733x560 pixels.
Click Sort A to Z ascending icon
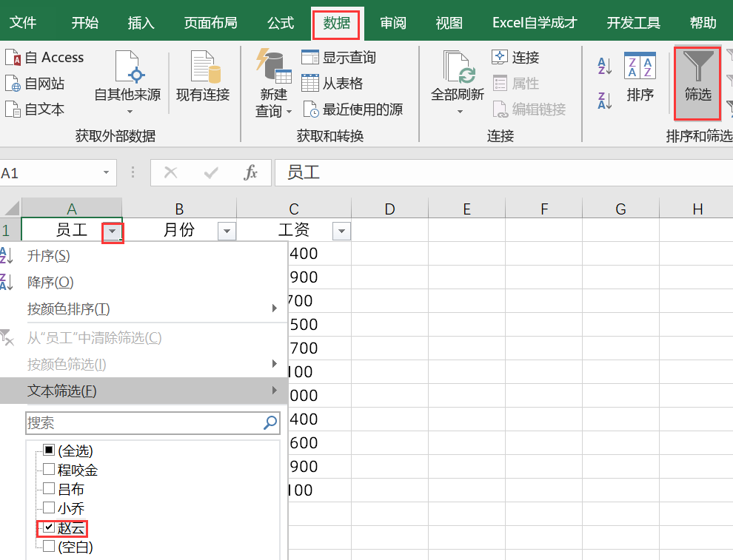[x=604, y=66]
